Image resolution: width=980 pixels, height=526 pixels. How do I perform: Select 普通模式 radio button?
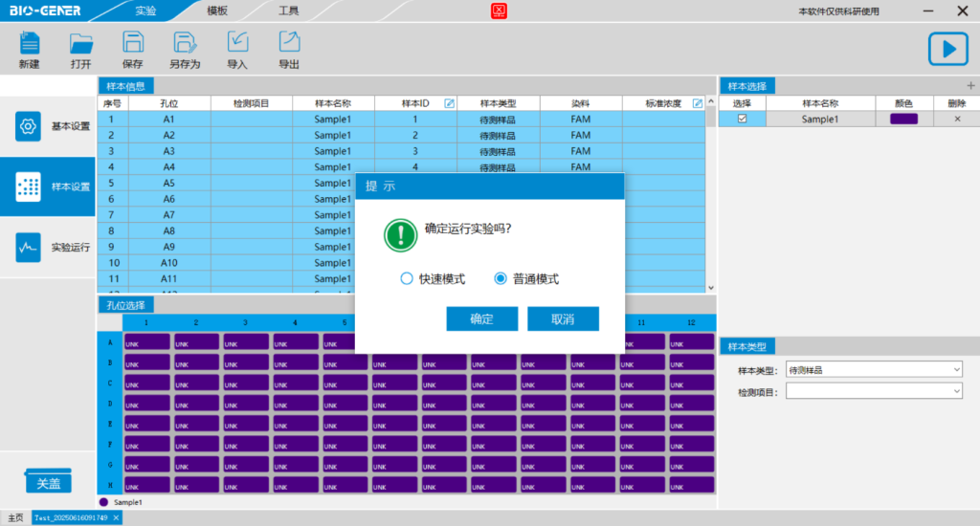point(500,278)
